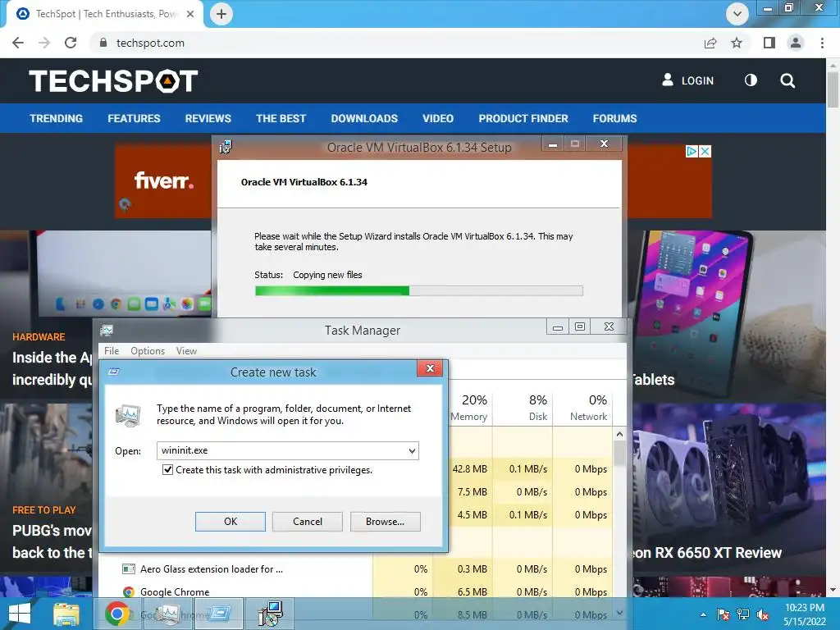Open the network tray icon
Image resolution: width=840 pixels, height=630 pixels.
743,614
